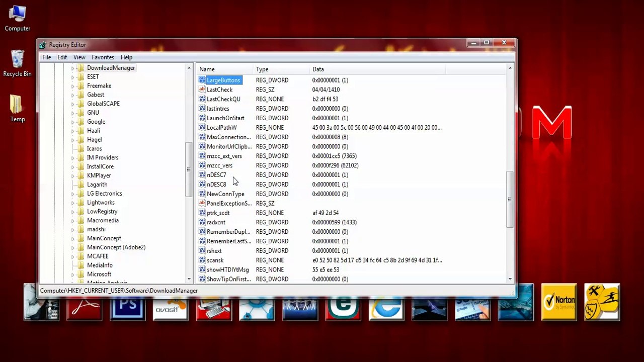Click the Registry Editor title bar icon
The image size is (644, 362).
[43, 45]
